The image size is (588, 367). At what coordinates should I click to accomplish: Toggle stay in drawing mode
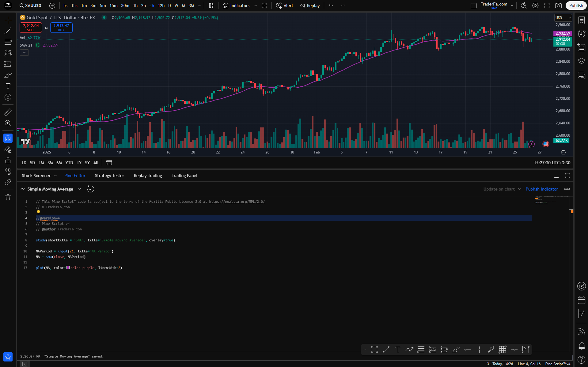(8, 149)
